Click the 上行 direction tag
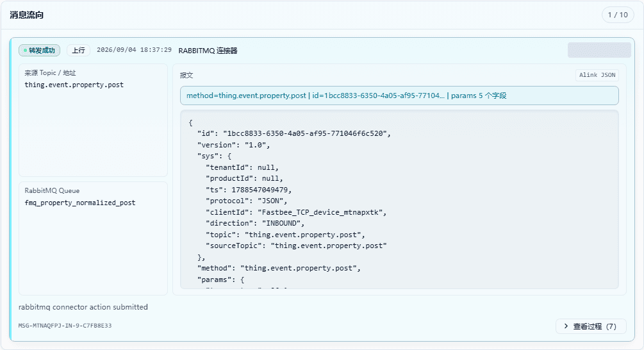The width and height of the screenshot is (644, 350). point(78,50)
